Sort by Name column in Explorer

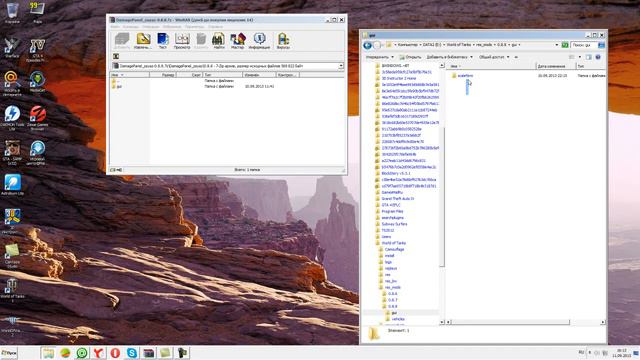492,66
